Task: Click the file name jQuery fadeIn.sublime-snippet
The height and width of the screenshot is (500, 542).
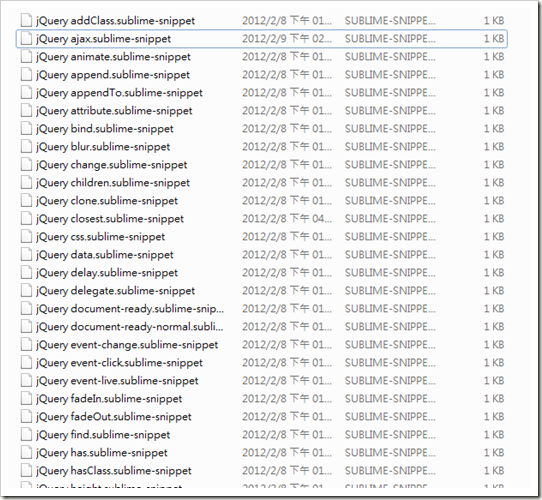Action: [x=109, y=398]
